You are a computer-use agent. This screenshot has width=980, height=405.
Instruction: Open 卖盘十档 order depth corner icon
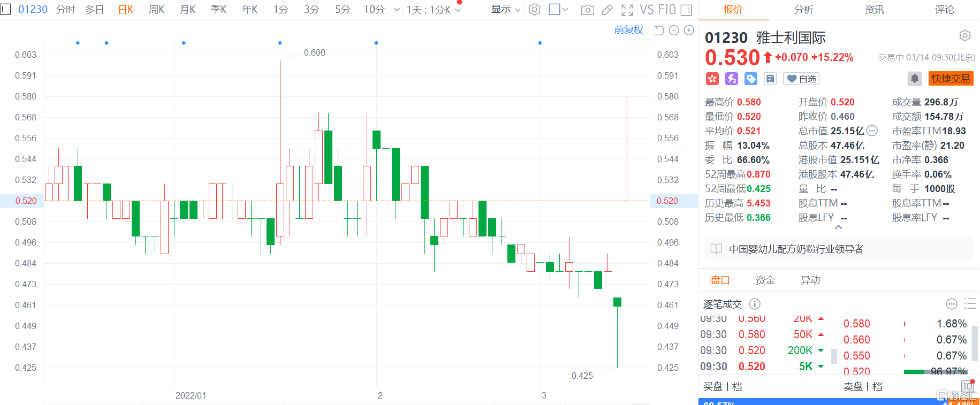(x=968, y=385)
